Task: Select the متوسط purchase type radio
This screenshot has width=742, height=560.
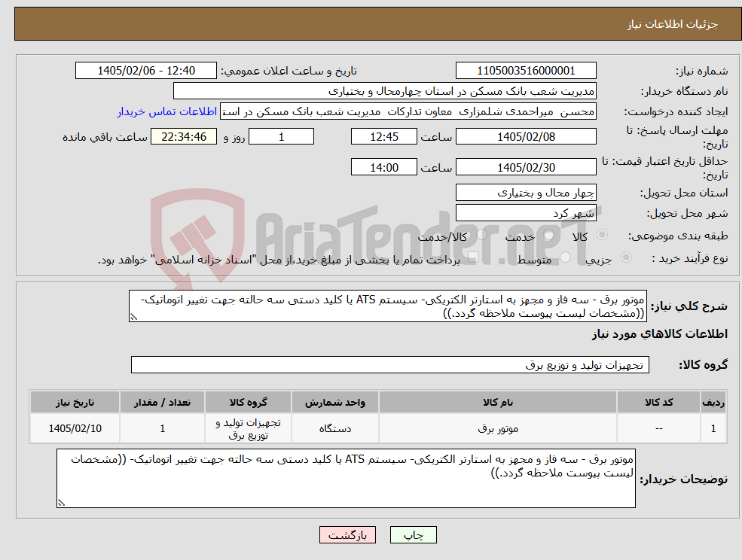Action: click(x=565, y=257)
